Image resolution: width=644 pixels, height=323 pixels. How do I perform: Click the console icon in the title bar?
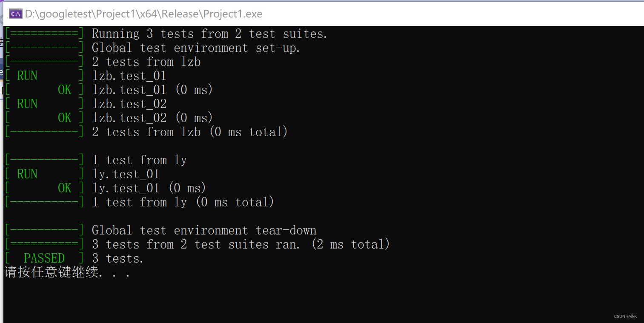(15, 14)
